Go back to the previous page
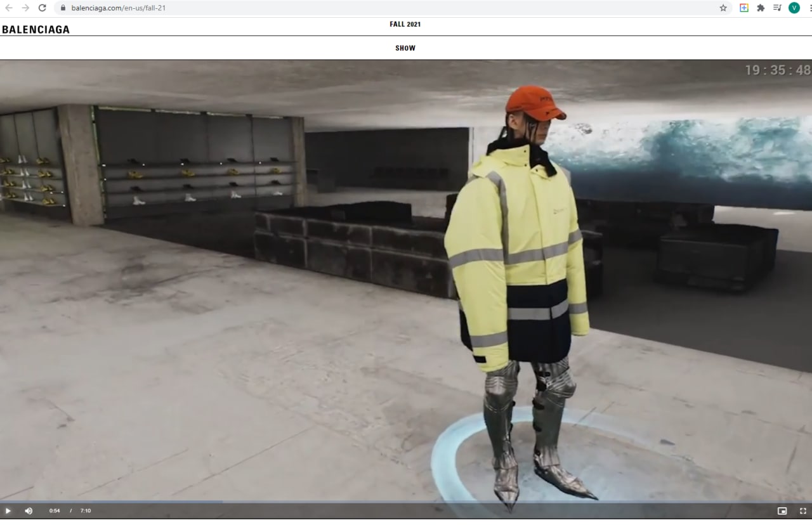812x525 pixels. click(9, 8)
